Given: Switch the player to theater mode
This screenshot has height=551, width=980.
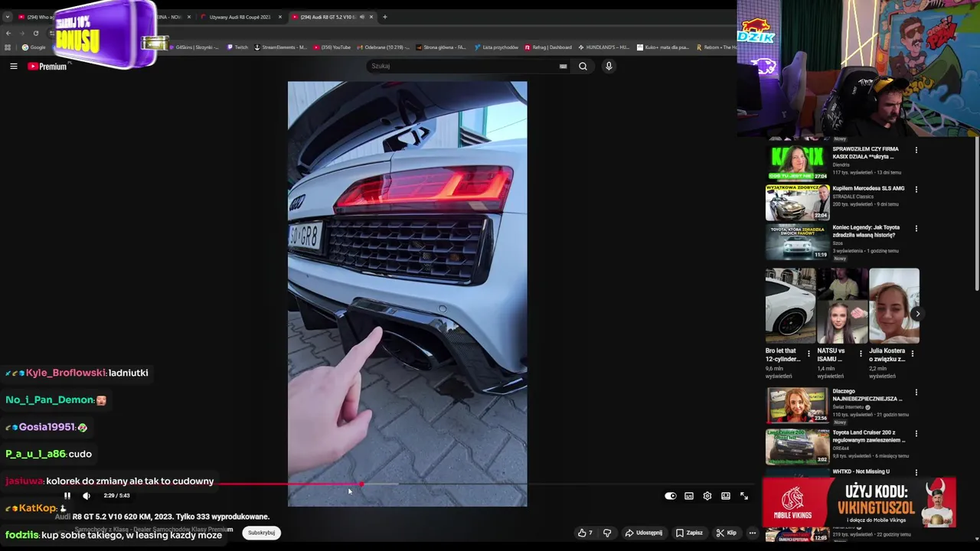Looking at the screenshot, I should [x=726, y=496].
